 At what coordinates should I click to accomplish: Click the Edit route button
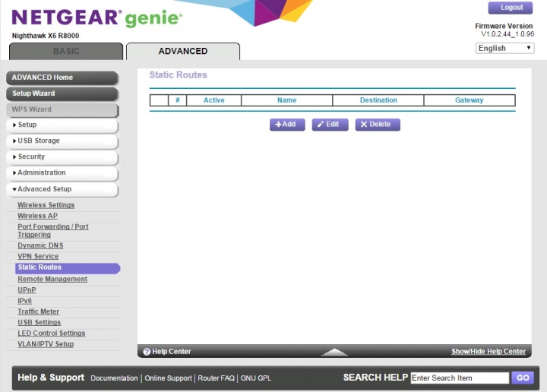pos(330,125)
